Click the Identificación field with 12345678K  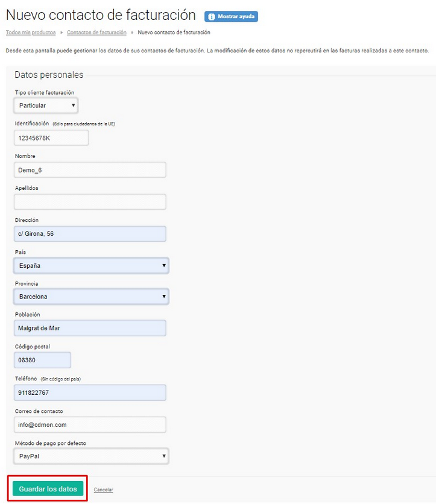pyautogui.click(x=51, y=138)
